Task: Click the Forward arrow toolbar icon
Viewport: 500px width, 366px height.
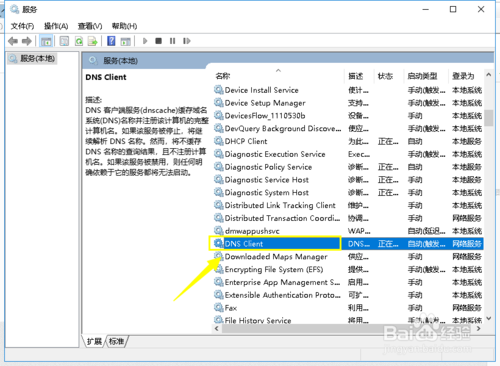Action: click(x=27, y=41)
